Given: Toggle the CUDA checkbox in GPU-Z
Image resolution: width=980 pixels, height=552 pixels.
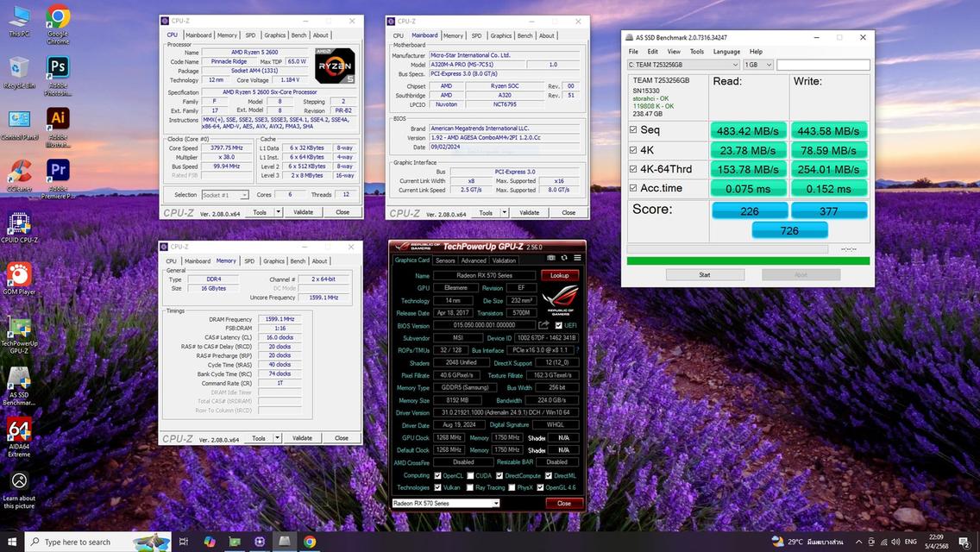Looking at the screenshot, I should coord(470,476).
